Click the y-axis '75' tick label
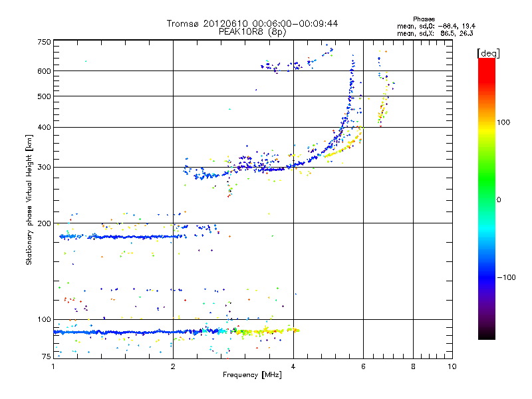Screen dimensions: 532x399 [x=47, y=356]
